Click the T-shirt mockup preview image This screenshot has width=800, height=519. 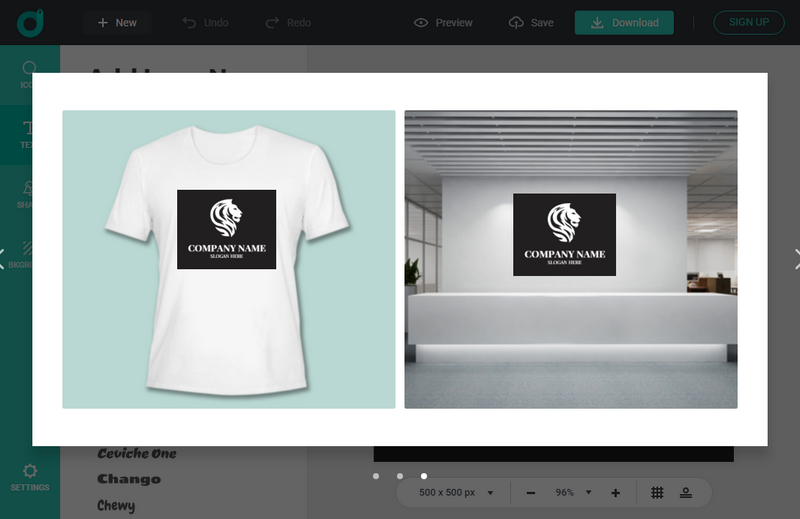(229, 259)
